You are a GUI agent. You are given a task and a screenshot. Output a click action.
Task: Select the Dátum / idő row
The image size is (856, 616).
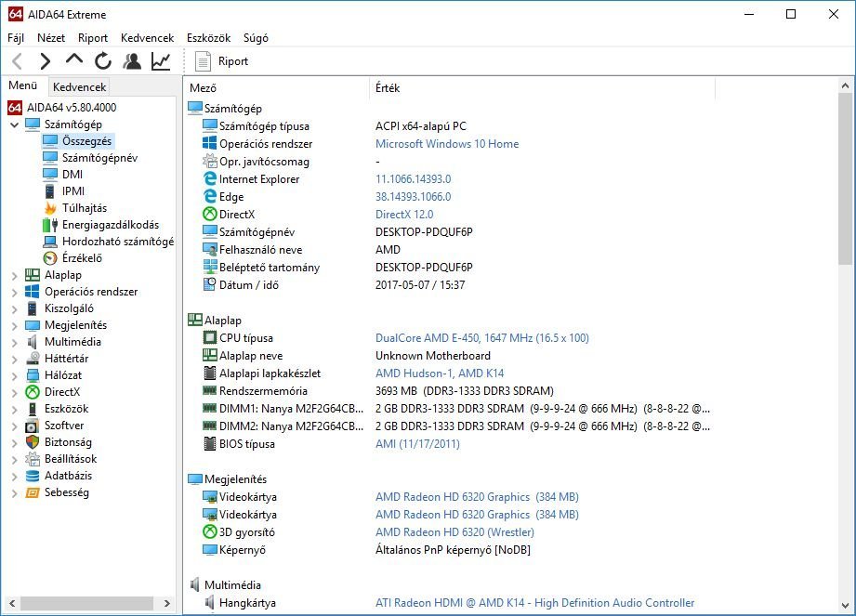coord(451,285)
